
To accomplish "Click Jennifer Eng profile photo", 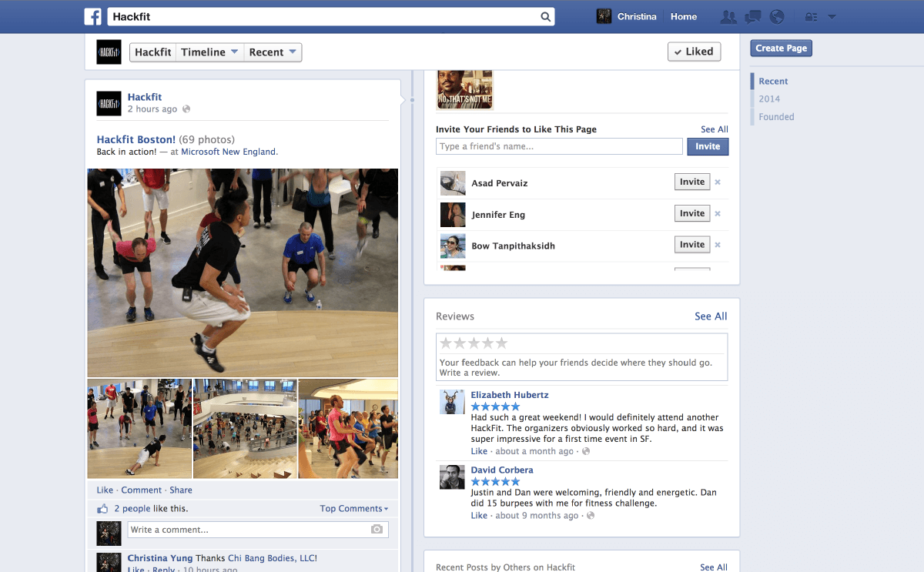I will pyautogui.click(x=453, y=215).
